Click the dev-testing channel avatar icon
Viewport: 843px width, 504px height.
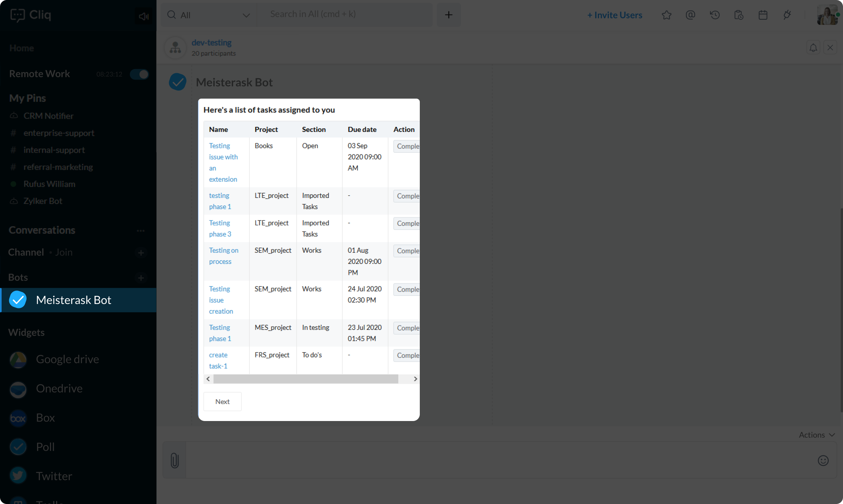pos(175,48)
